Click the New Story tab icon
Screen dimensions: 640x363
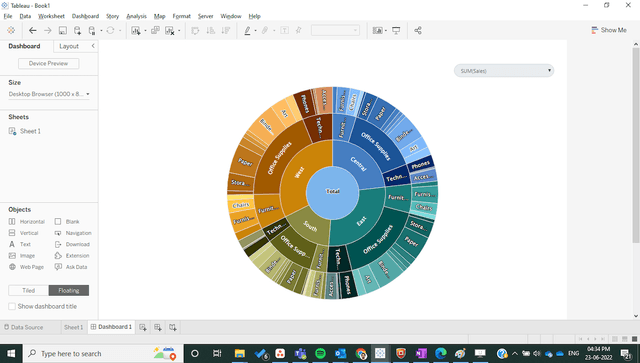[x=173, y=327]
